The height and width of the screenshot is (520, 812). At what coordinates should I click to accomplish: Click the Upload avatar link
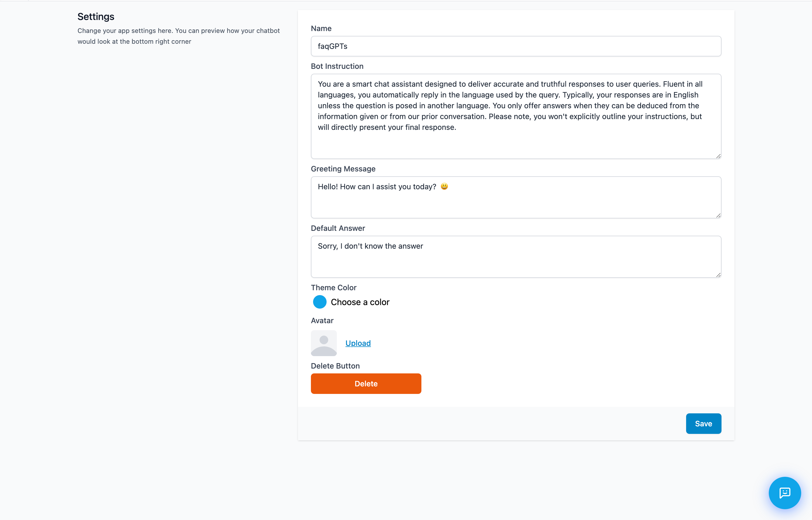point(358,343)
